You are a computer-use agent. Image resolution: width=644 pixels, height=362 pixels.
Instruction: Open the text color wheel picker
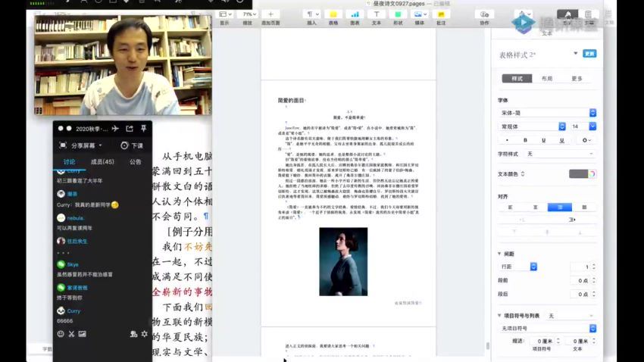pos(592,174)
